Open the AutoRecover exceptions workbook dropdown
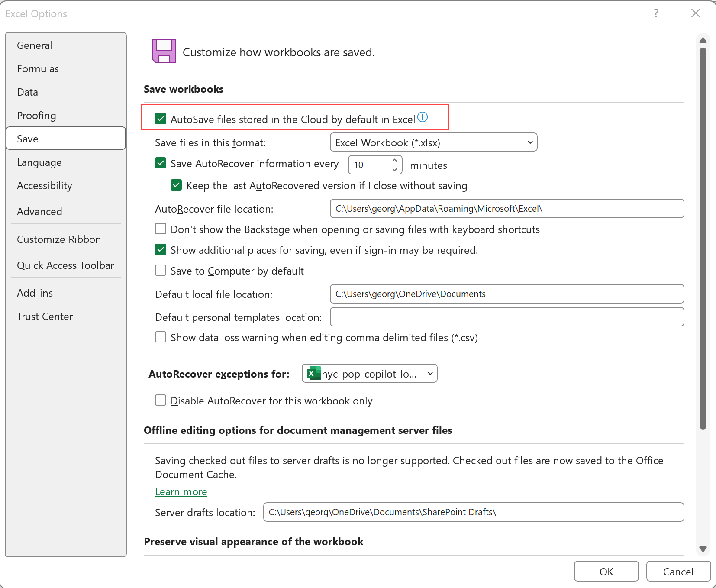The image size is (716, 588). click(x=369, y=373)
